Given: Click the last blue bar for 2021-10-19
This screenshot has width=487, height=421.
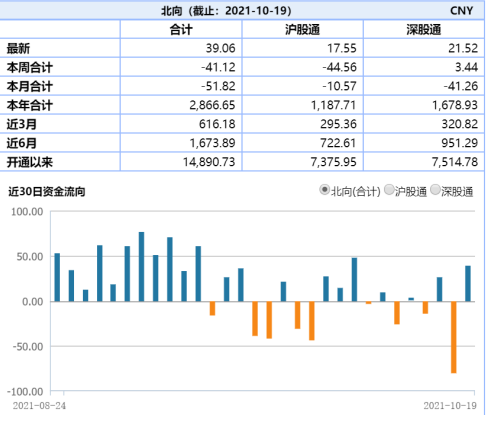Looking at the screenshot, I should click(468, 284).
